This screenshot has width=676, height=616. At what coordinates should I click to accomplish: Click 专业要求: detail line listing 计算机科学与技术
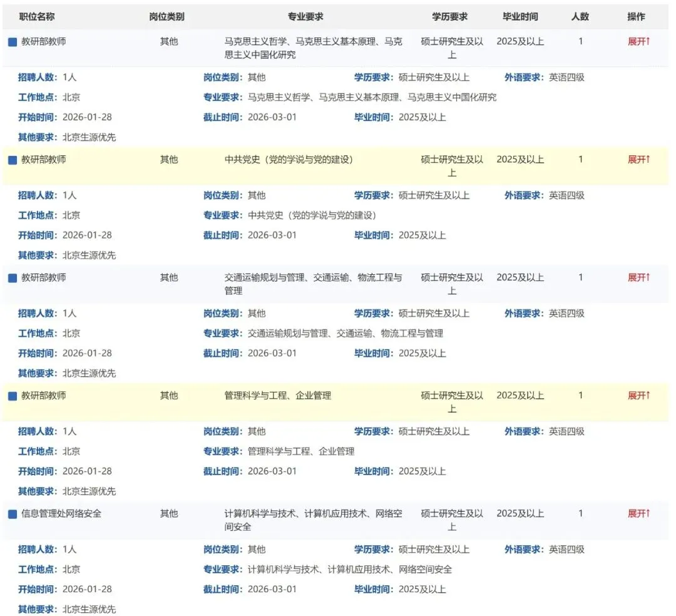[x=327, y=570]
